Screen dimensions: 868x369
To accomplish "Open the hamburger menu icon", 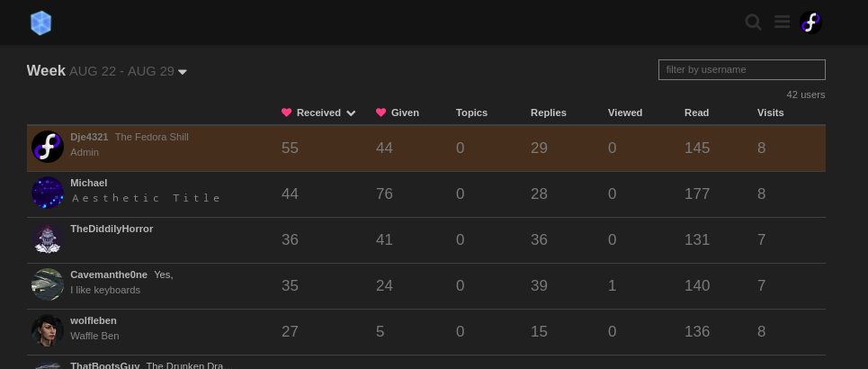I will [x=782, y=22].
